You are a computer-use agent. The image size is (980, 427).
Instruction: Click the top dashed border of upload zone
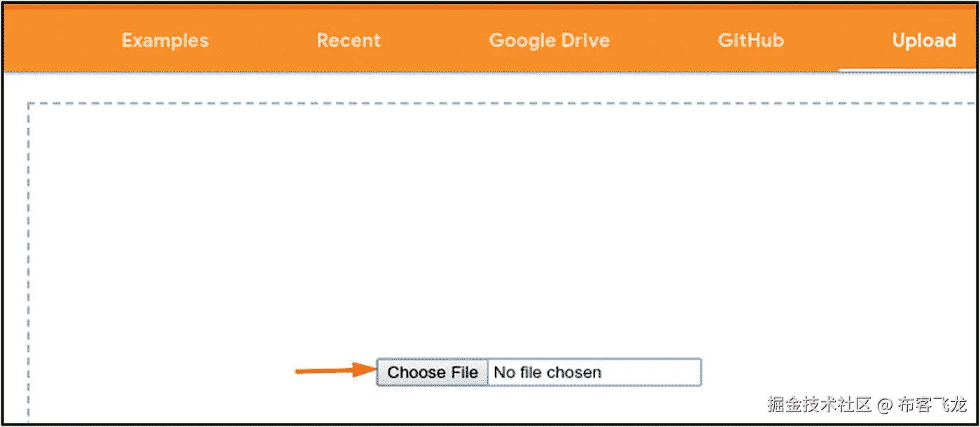(490, 104)
